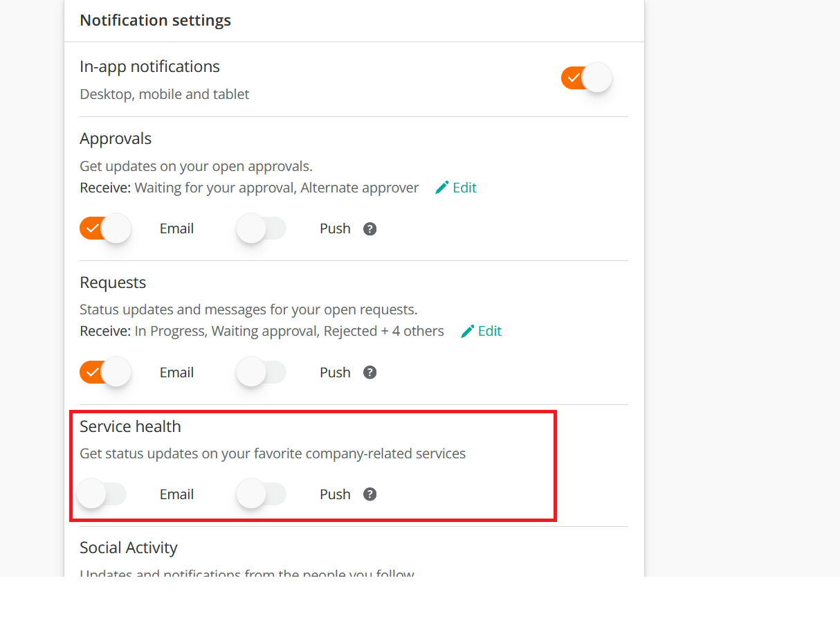This screenshot has width=840, height=630.
Task: Select the Service health section title
Action: pos(130,426)
